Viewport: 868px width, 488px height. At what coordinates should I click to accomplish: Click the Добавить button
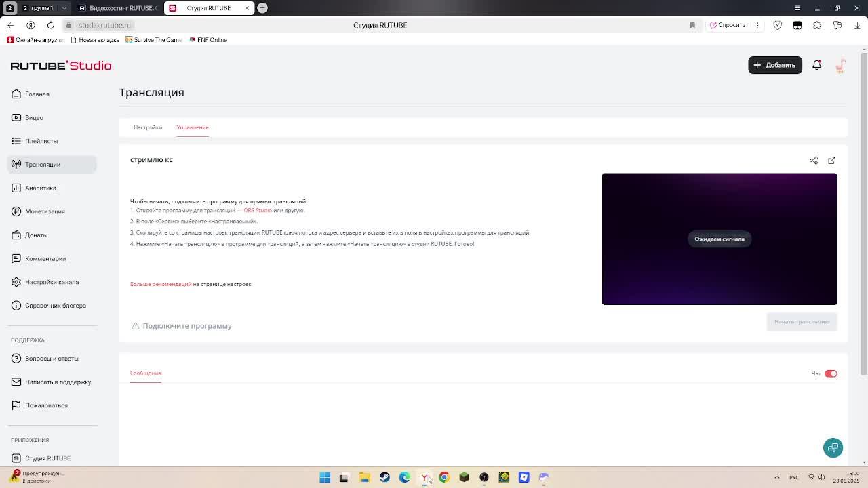775,65
